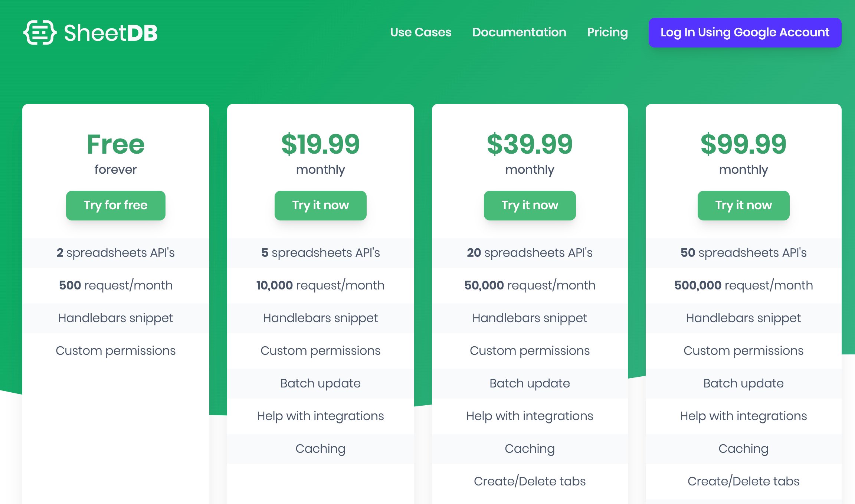The image size is (855, 504).
Task: Click the SheetDB wordmark text
Action: 111,33
